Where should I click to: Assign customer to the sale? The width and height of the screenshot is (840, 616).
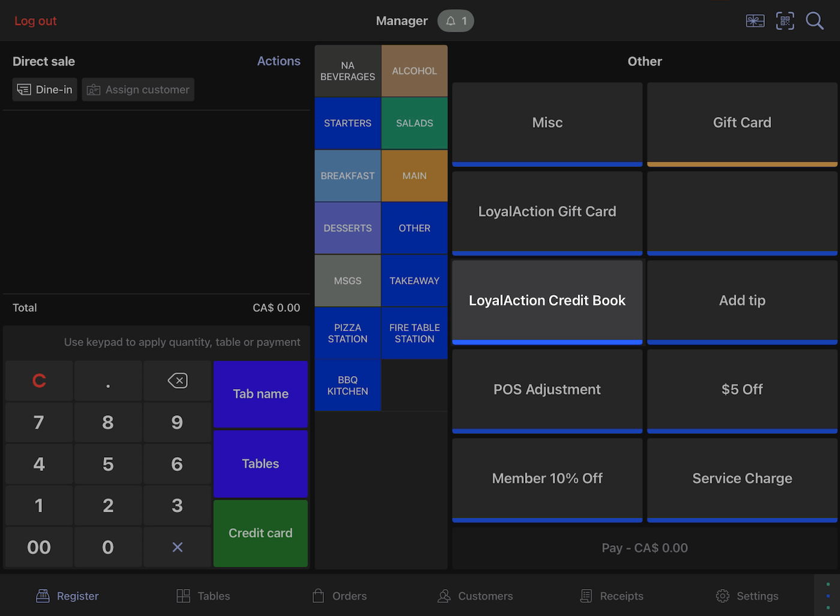pyautogui.click(x=138, y=89)
